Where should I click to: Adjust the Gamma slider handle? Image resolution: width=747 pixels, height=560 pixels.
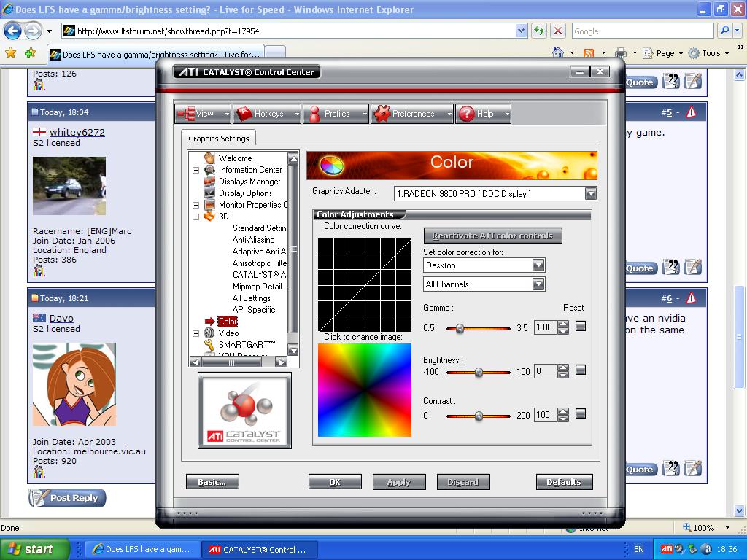point(460,329)
